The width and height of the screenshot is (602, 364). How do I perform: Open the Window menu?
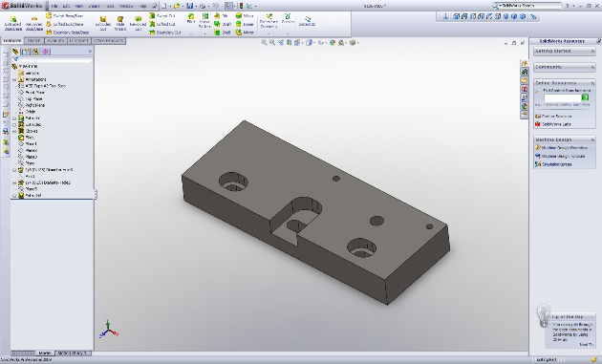126,6
